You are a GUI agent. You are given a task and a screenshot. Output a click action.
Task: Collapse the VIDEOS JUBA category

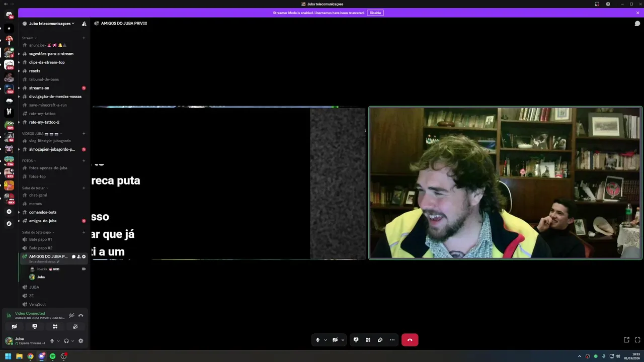(41, 134)
